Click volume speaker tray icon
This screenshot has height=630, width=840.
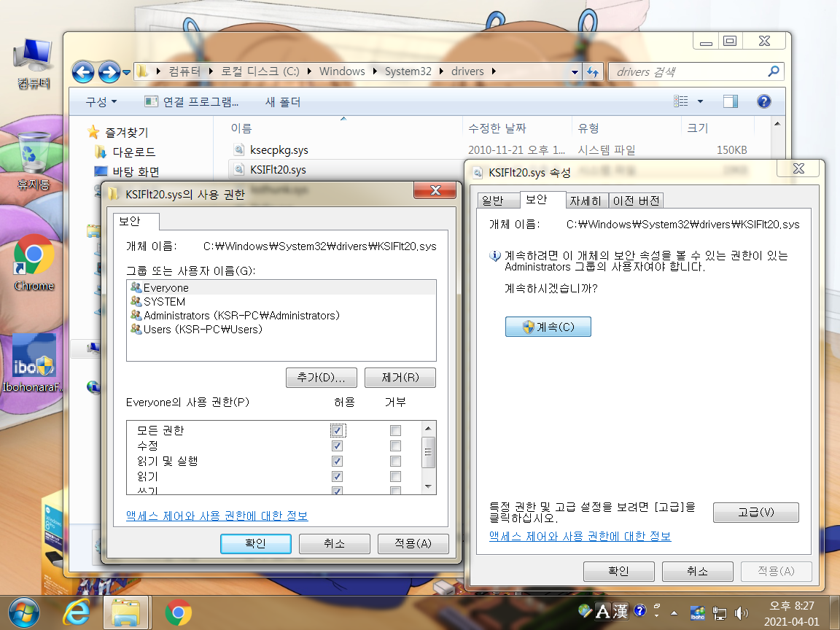point(742,612)
